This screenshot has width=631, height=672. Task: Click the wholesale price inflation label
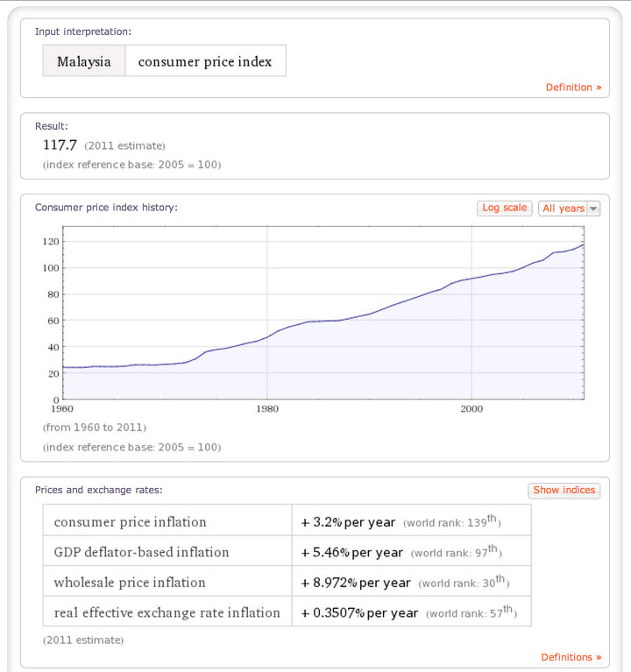pyautogui.click(x=130, y=582)
